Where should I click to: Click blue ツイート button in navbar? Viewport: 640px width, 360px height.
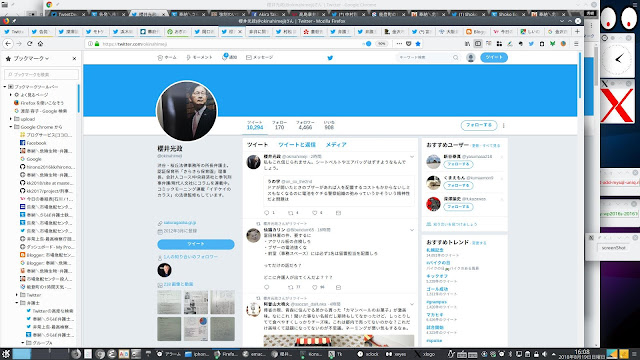[x=494, y=58]
